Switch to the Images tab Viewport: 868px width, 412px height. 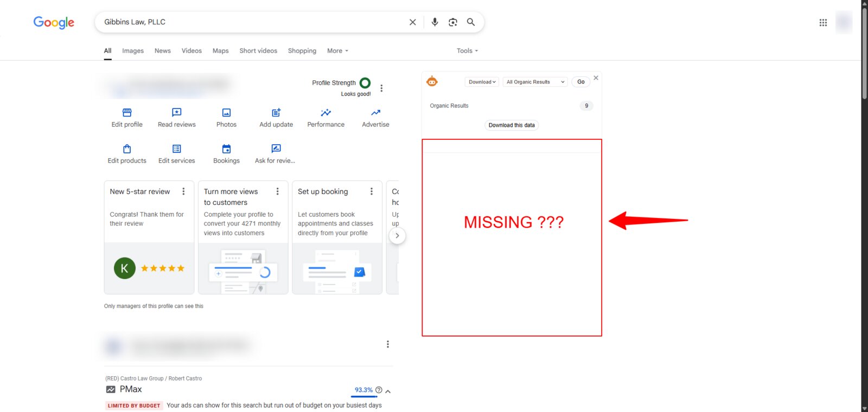coord(133,50)
